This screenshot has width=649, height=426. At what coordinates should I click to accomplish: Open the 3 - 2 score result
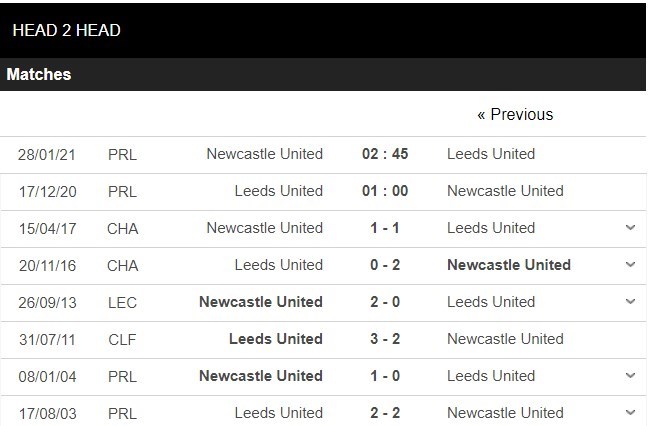tap(385, 339)
